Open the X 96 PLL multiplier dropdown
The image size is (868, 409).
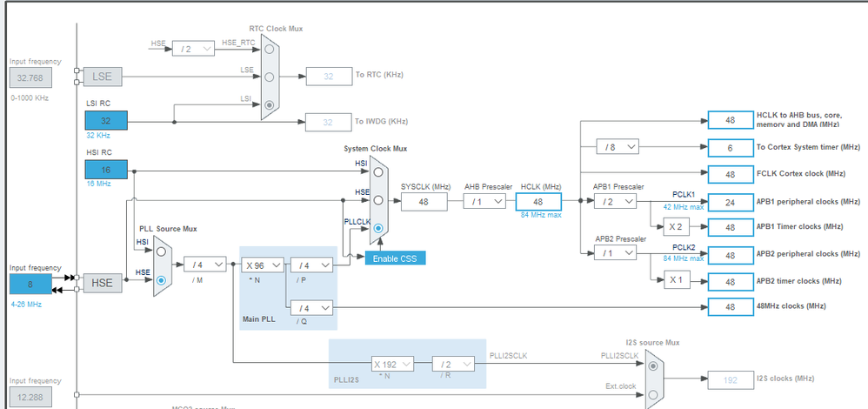262,265
